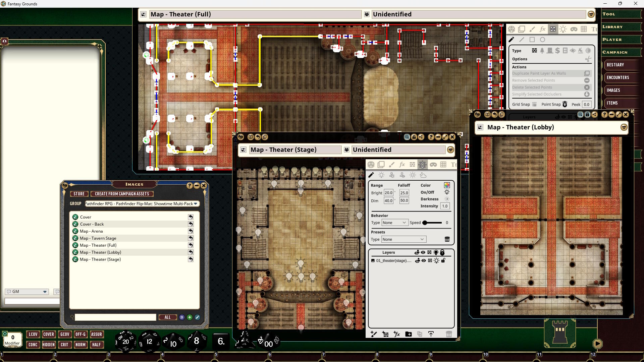Click the trash icon beside Presets Type
644x362 pixels.
447,239
